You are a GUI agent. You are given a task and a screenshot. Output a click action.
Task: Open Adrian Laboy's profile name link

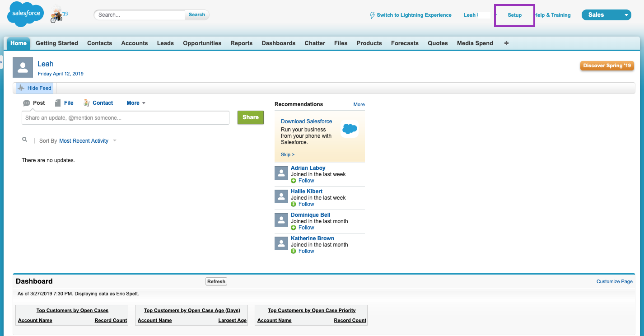tap(308, 168)
